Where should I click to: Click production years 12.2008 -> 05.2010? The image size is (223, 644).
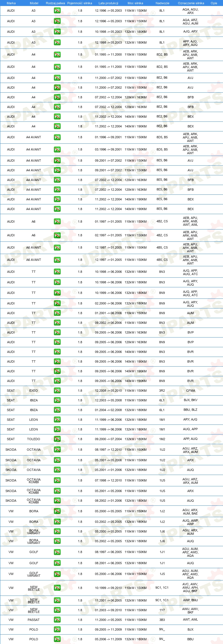coord(108,391)
